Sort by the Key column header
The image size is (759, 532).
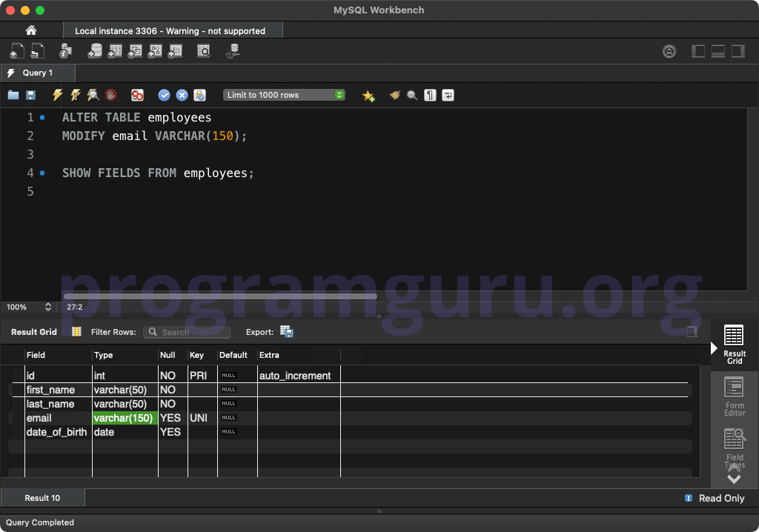pyautogui.click(x=202, y=355)
